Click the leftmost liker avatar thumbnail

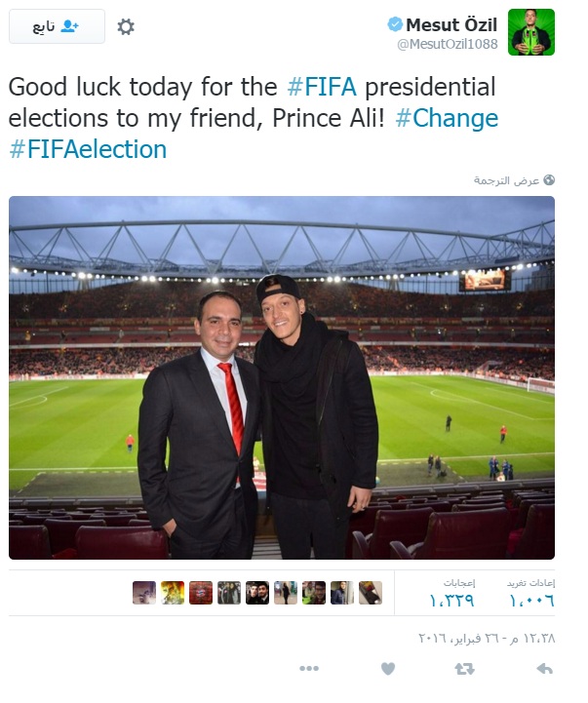144,593
